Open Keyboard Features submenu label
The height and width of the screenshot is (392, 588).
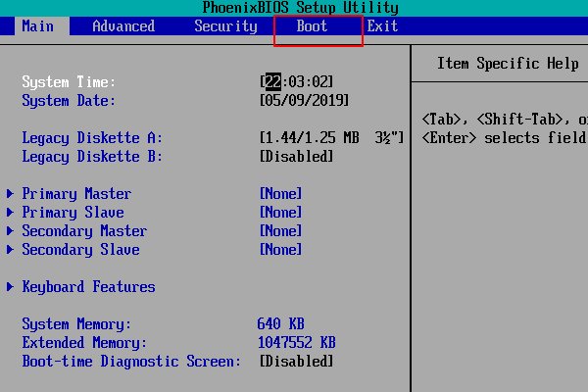pos(88,286)
